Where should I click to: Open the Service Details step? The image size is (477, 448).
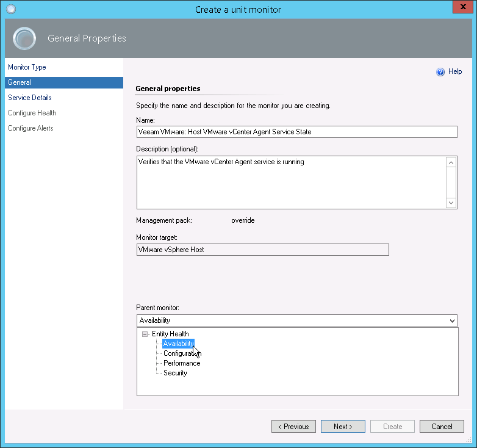pos(30,98)
